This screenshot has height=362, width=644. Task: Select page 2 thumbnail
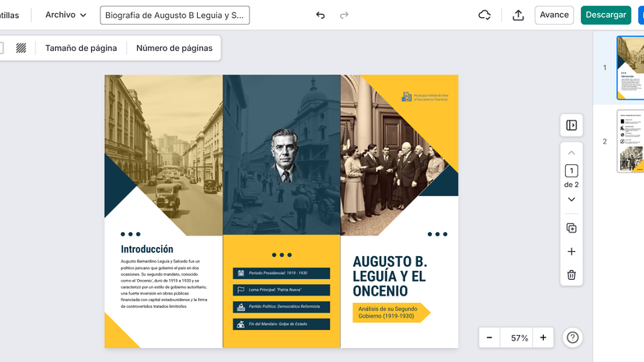pyautogui.click(x=630, y=141)
